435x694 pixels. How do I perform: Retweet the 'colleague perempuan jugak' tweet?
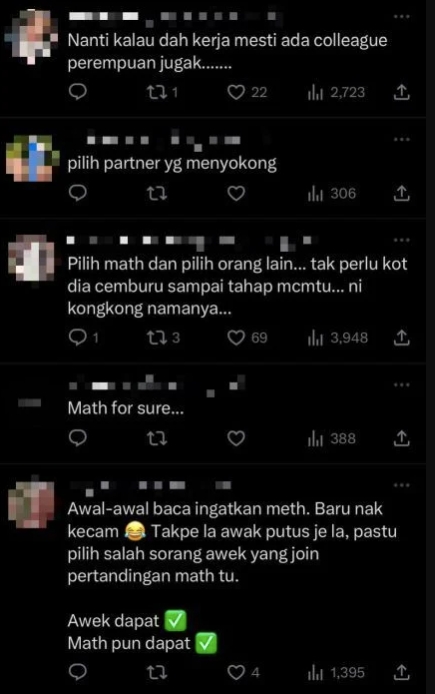162,92
